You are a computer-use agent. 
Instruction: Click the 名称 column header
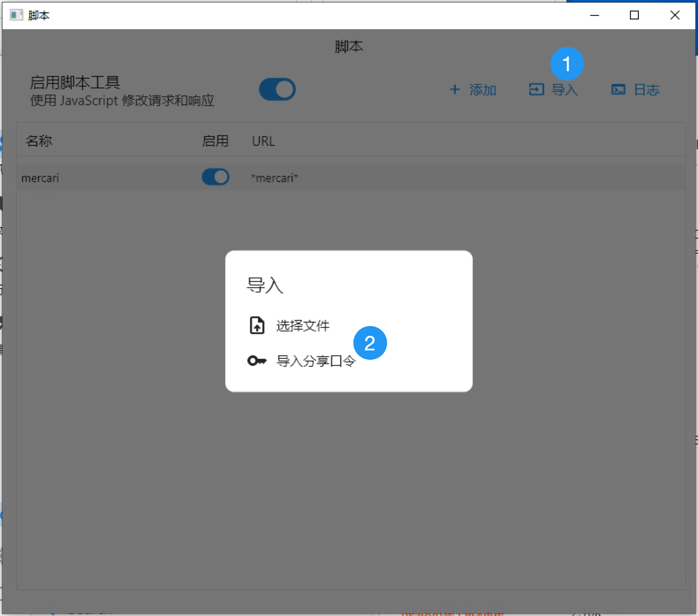(39, 141)
